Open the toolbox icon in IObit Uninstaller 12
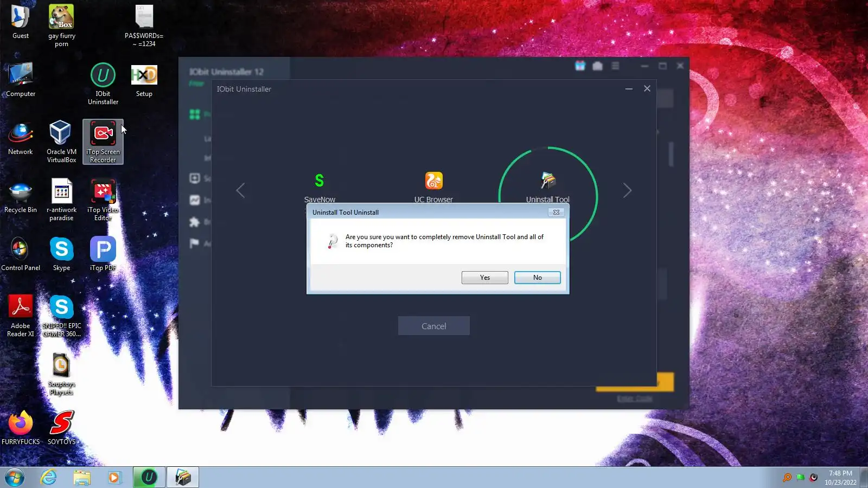The image size is (868, 488). (597, 66)
